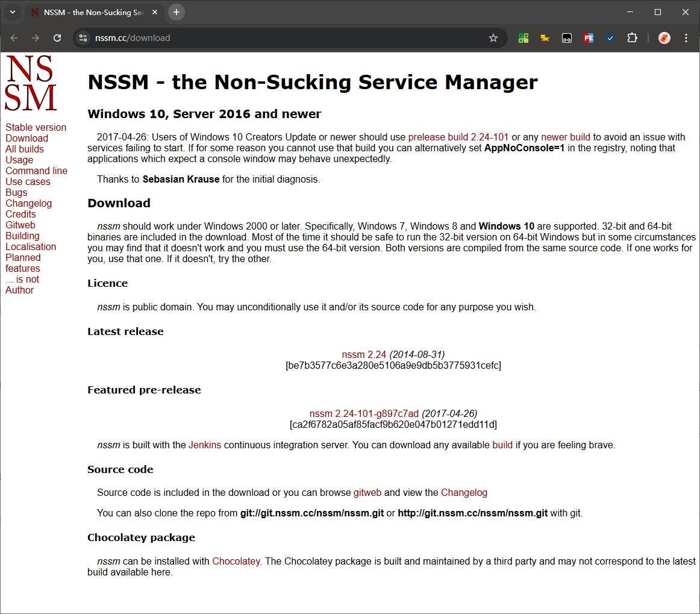Screen dimensions: 700x614
Task: Click the NSSM logo image
Action: pos(30,83)
